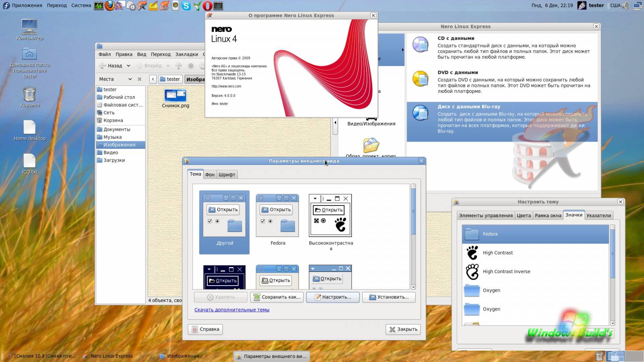Click the CD с данными disc icon

click(x=421, y=44)
